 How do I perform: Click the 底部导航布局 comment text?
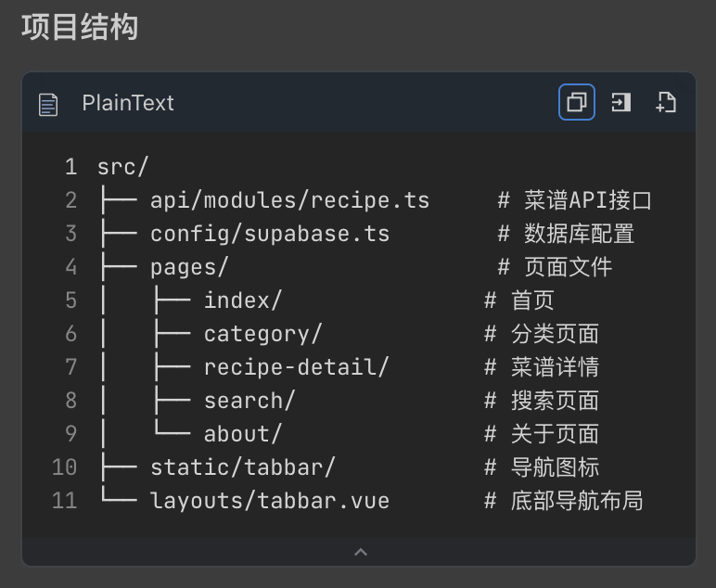click(x=576, y=501)
